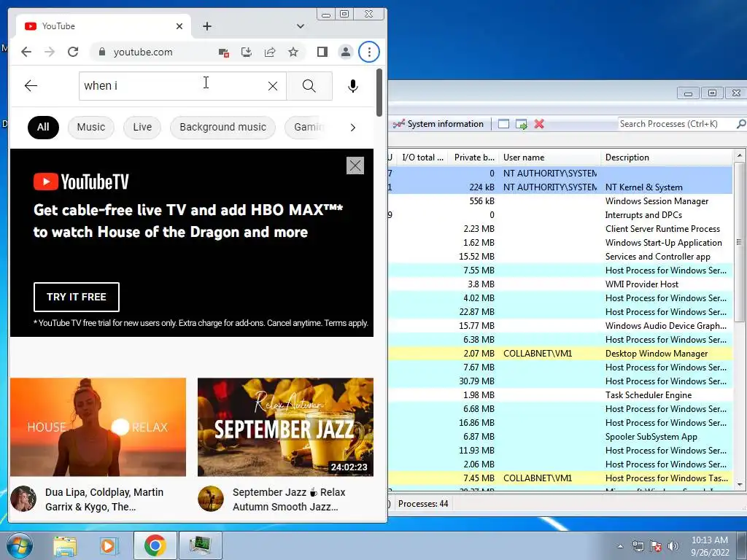Screen dimensions: 747x560
Task: Select the All filter chip
Action: pyautogui.click(x=43, y=127)
